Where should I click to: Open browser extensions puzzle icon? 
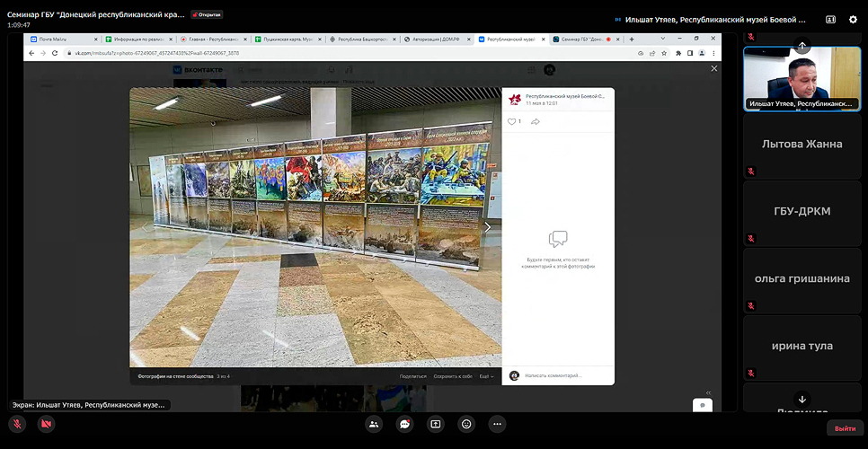(x=678, y=53)
